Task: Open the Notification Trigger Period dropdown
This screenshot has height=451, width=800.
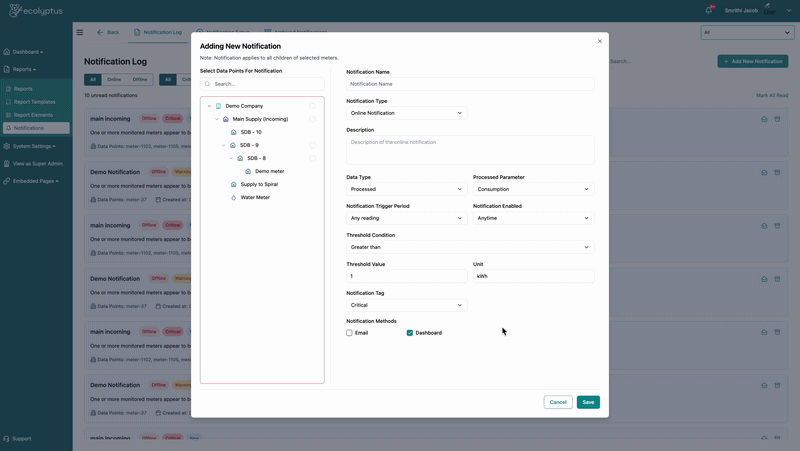Action: tap(407, 218)
